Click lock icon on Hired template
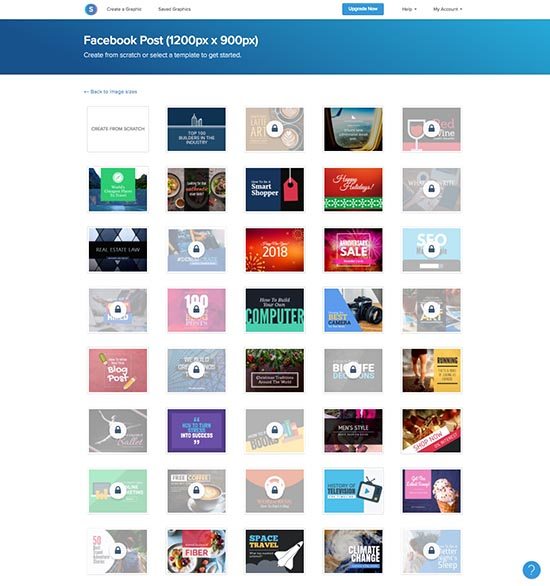The image size is (550, 586). (118, 309)
